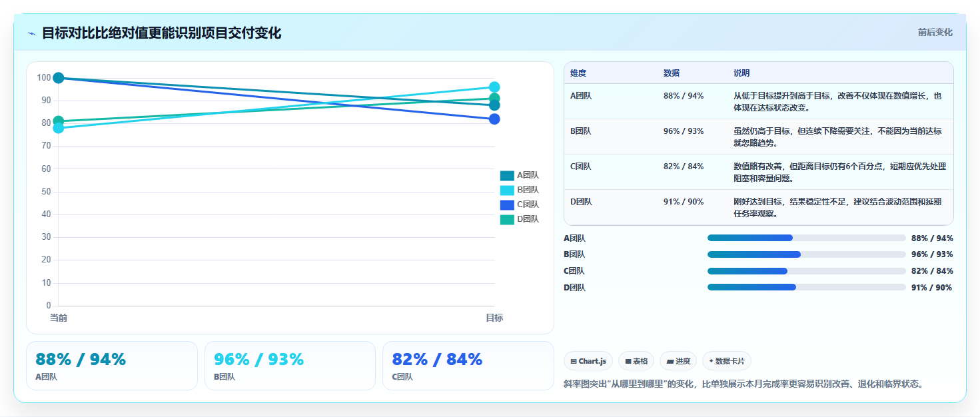Click the cyan data point at 78 above 当前
980x417 pixels.
pos(59,128)
